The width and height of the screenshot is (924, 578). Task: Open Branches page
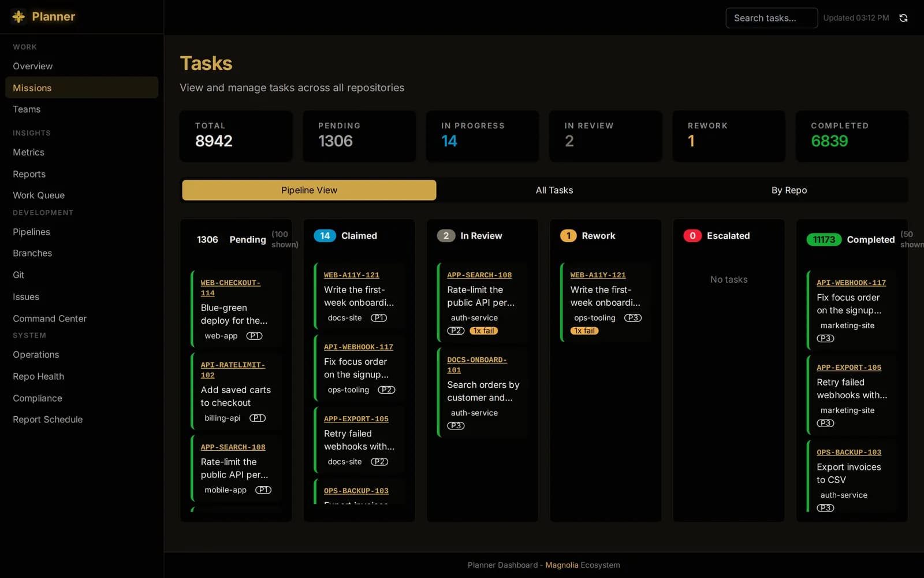(x=81, y=253)
